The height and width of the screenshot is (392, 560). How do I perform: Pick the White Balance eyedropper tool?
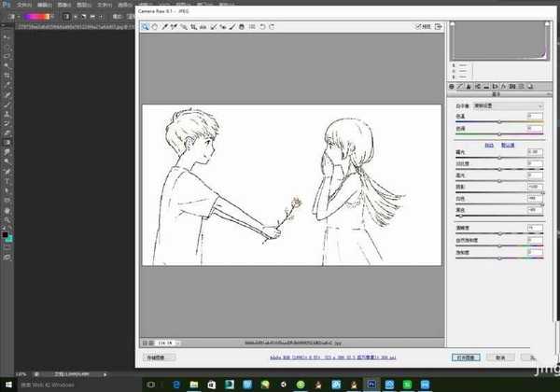pos(165,27)
